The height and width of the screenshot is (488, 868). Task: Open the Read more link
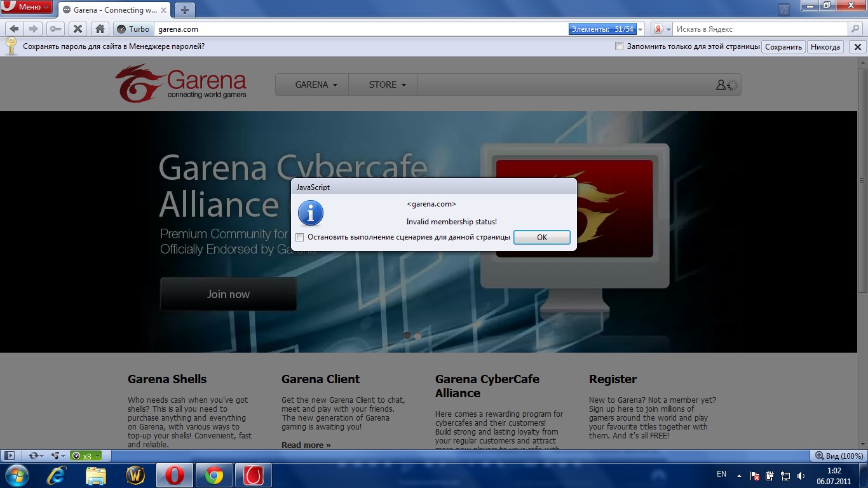[306, 445]
